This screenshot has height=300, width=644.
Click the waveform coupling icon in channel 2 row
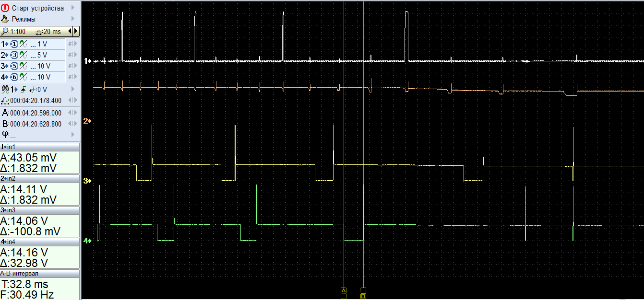click(x=22, y=55)
